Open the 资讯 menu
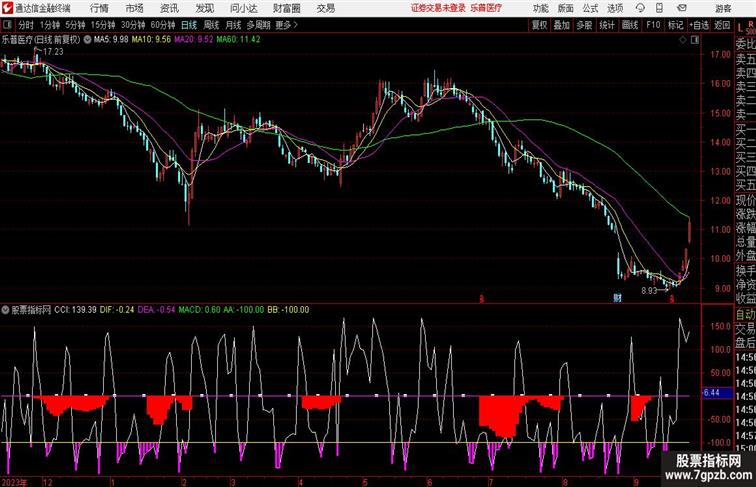The image size is (756, 487). 169,8
